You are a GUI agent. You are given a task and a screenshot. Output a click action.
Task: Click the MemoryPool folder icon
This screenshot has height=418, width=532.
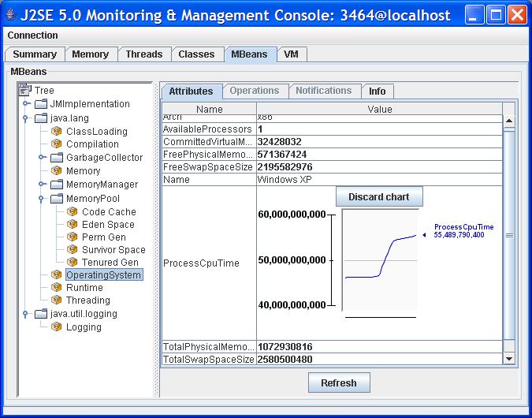tap(57, 198)
